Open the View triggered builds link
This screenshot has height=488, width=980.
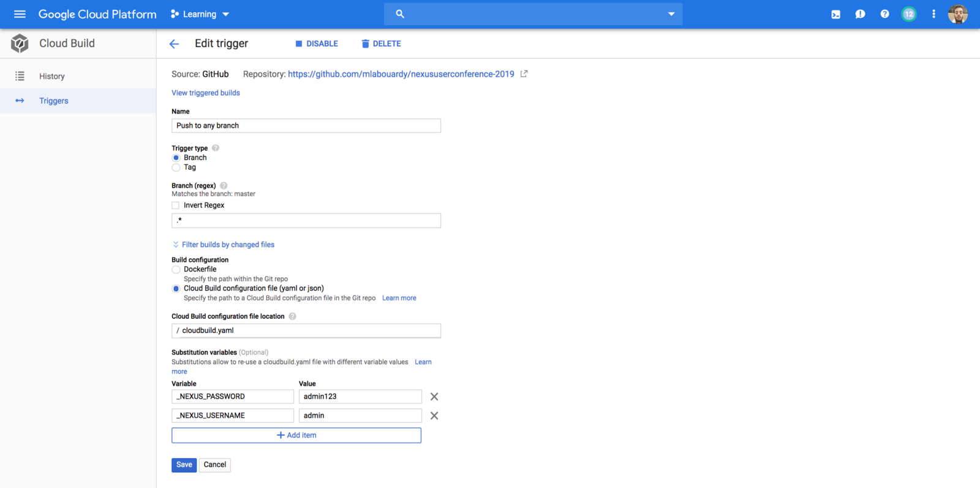[x=206, y=93]
